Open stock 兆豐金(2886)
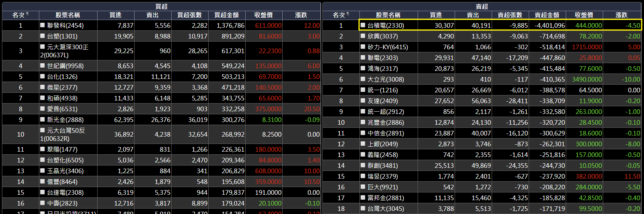The height and width of the screenshot is (214, 644). [x=386, y=122]
